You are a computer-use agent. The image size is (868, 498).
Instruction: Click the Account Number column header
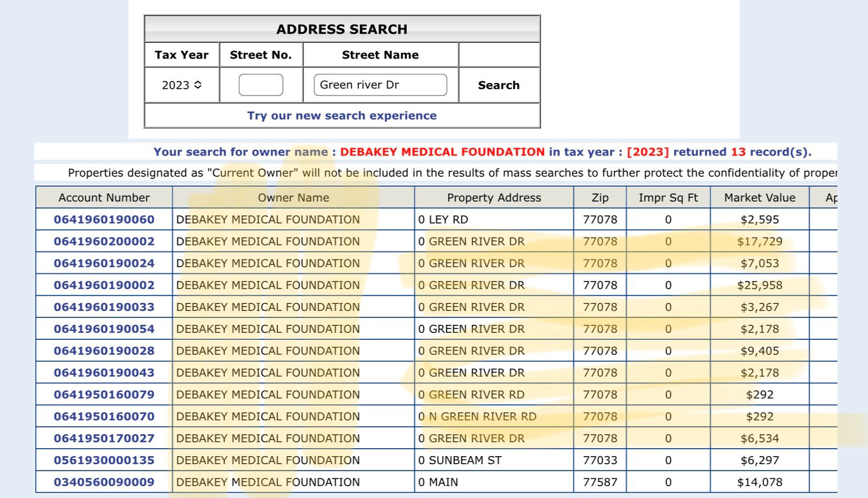[104, 197]
